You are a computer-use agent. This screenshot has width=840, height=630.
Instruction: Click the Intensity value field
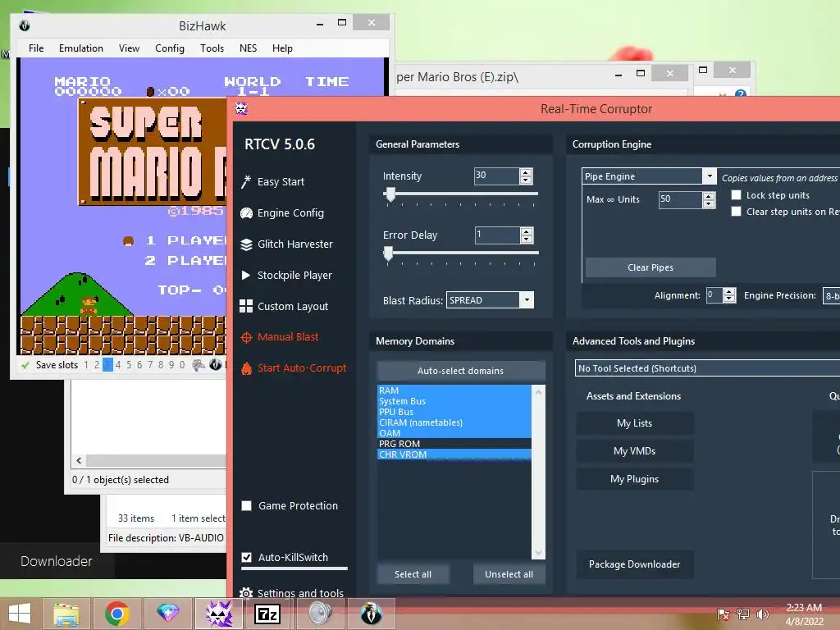(496, 176)
